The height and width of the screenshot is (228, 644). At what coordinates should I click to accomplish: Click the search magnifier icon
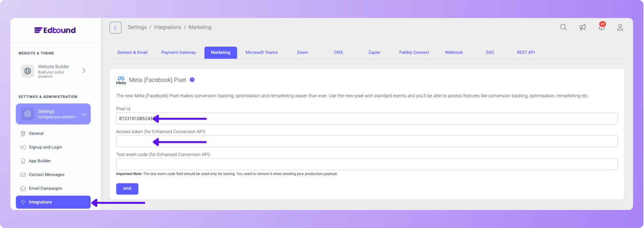click(563, 27)
